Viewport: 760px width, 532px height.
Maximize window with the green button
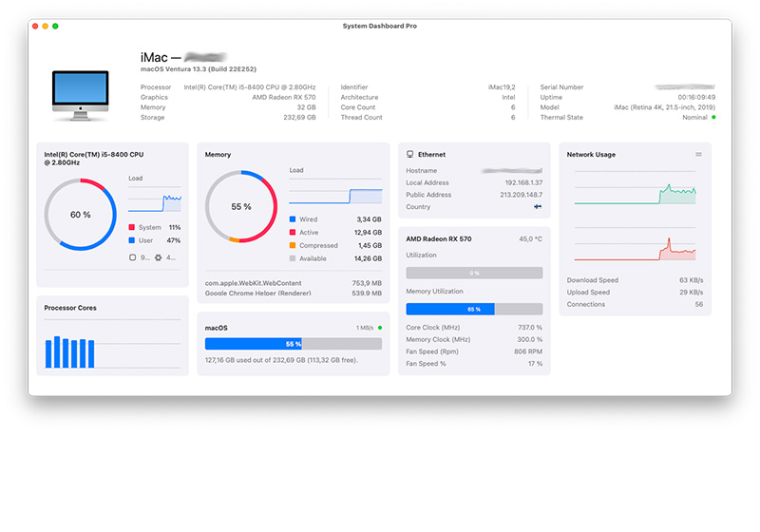click(x=55, y=27)
